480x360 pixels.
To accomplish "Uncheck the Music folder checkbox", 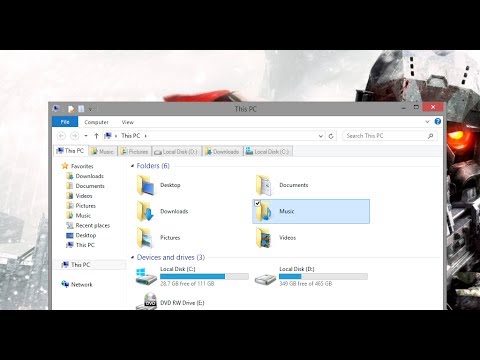I will (257, 203).
